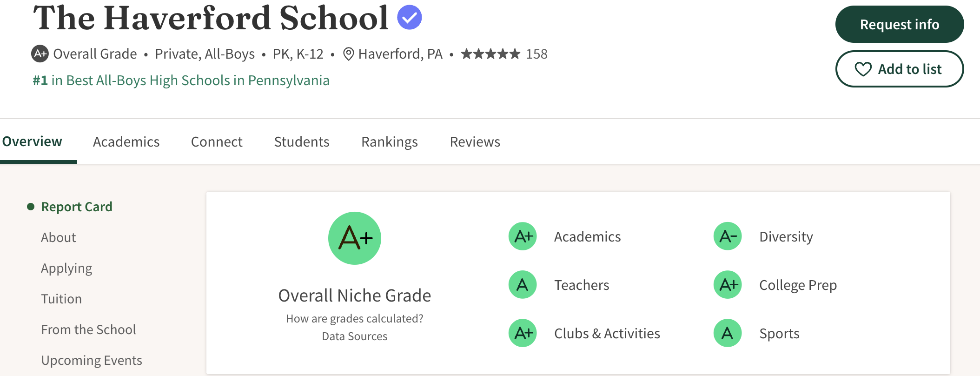Add school with the Add to list button
The image size is (980, 376).
(x=899, y=69)
